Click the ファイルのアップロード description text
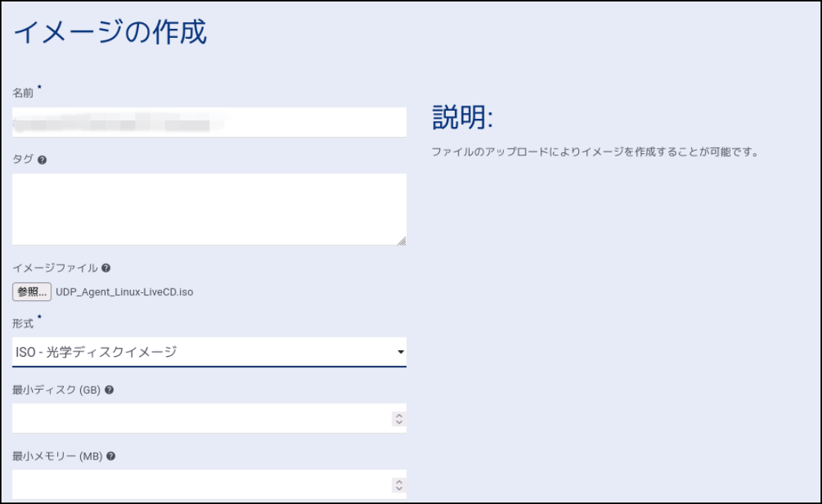The image size is (822, 504). (x=595, y=152)
